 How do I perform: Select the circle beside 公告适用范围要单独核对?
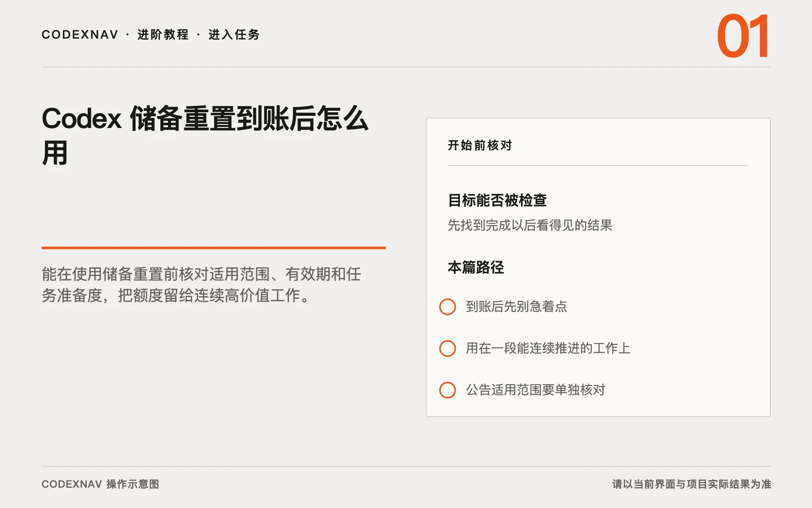(x=448, y=390)
